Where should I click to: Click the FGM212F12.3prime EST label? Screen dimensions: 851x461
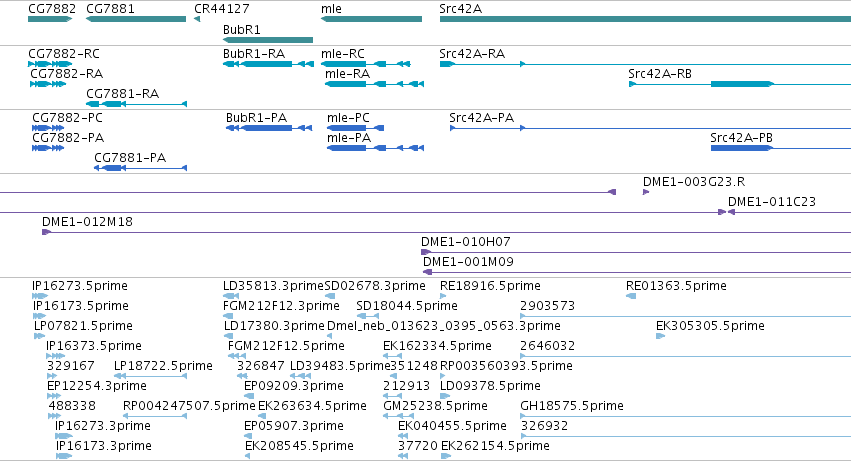point(281,306)
